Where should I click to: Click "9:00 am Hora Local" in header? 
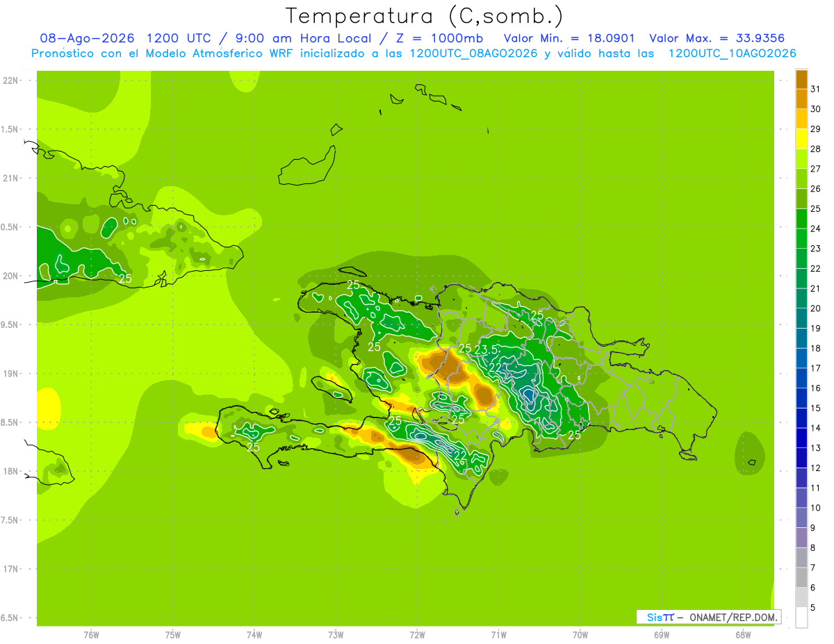coord(306,38)
